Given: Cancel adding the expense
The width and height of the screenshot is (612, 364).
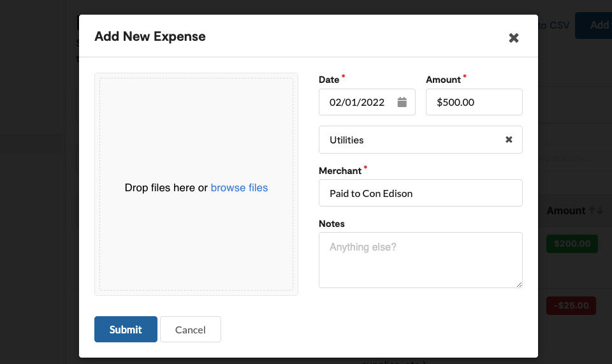Looking at the screenshot, I should (191, 330).
